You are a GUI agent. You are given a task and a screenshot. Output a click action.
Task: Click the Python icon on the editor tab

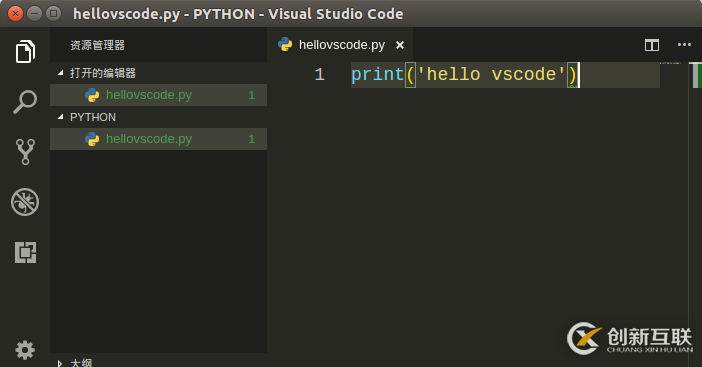[x=285, y=45]
